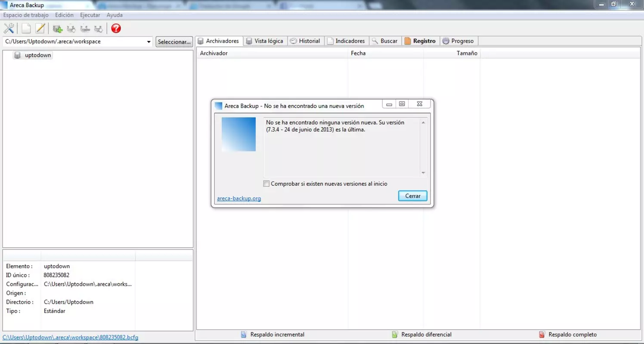Open the Ejecutar menu
644x344 pixels.
[x=90, y=15]
